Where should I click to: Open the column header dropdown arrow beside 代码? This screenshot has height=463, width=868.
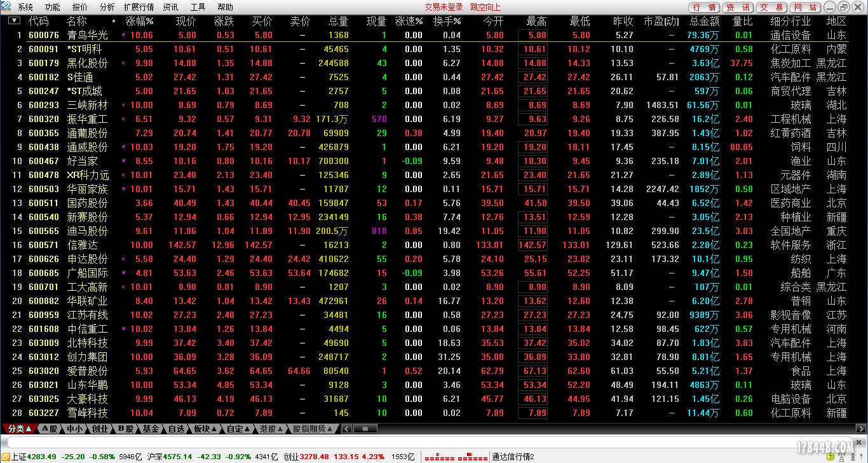(x=13, y=21)
